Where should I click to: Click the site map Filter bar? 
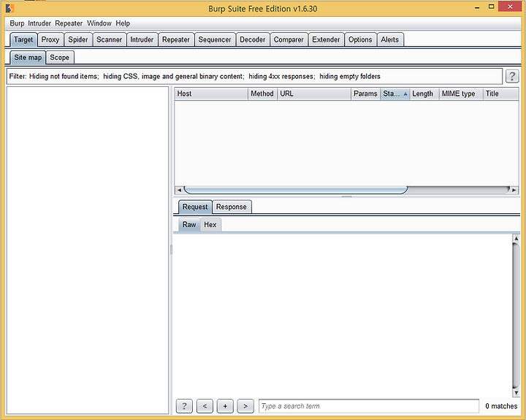pos(254,76)
